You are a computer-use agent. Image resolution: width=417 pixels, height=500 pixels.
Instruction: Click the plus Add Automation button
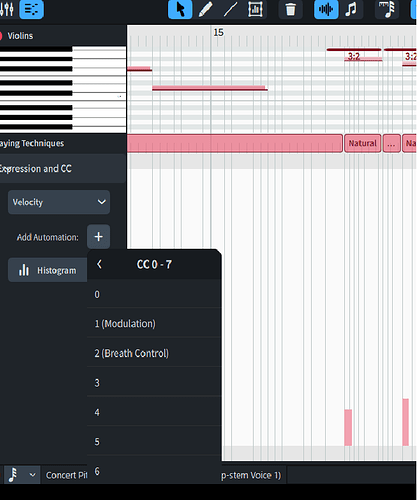[98, 237]
